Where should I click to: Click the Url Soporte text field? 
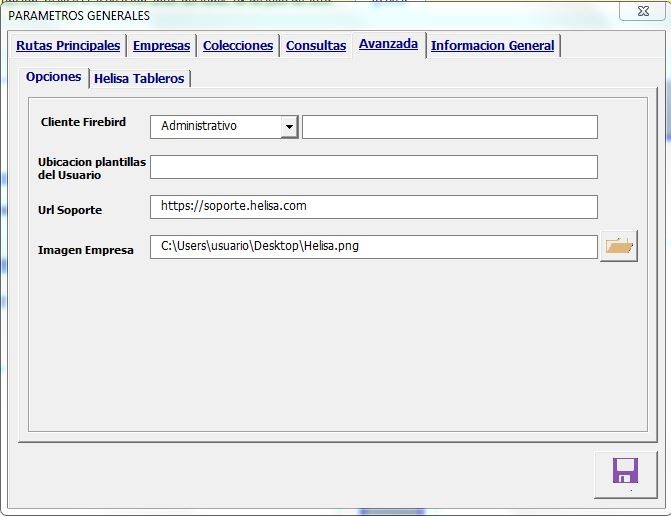(x=373, y=206)
